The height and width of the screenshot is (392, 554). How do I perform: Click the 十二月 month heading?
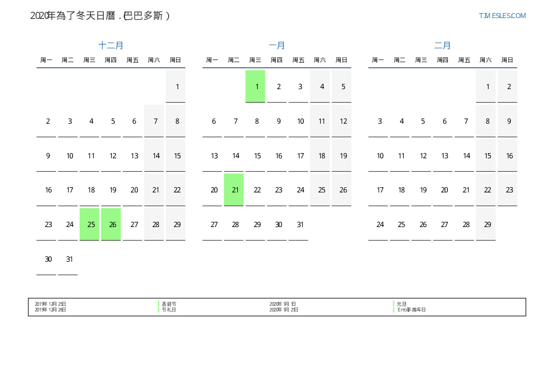111,46
